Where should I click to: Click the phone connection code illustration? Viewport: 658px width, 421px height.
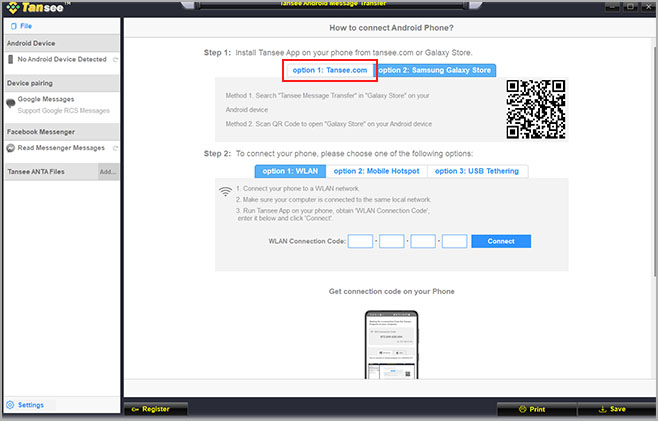coord(392,345)
